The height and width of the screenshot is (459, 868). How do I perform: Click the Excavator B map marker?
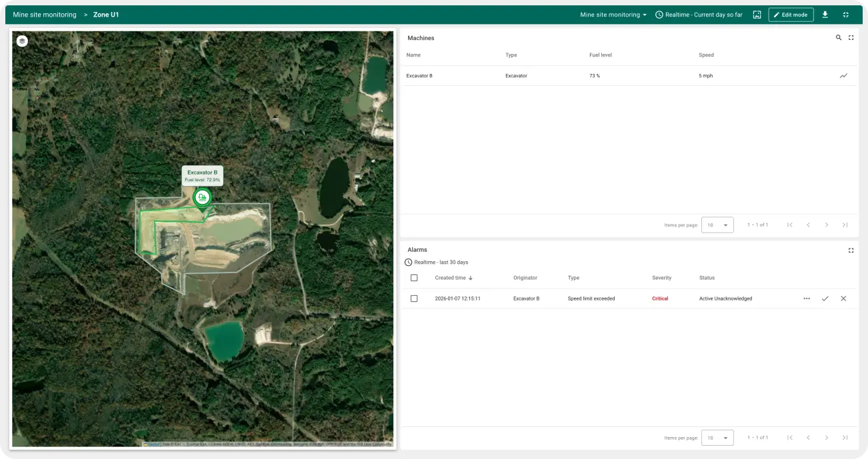tap(202, 197)
